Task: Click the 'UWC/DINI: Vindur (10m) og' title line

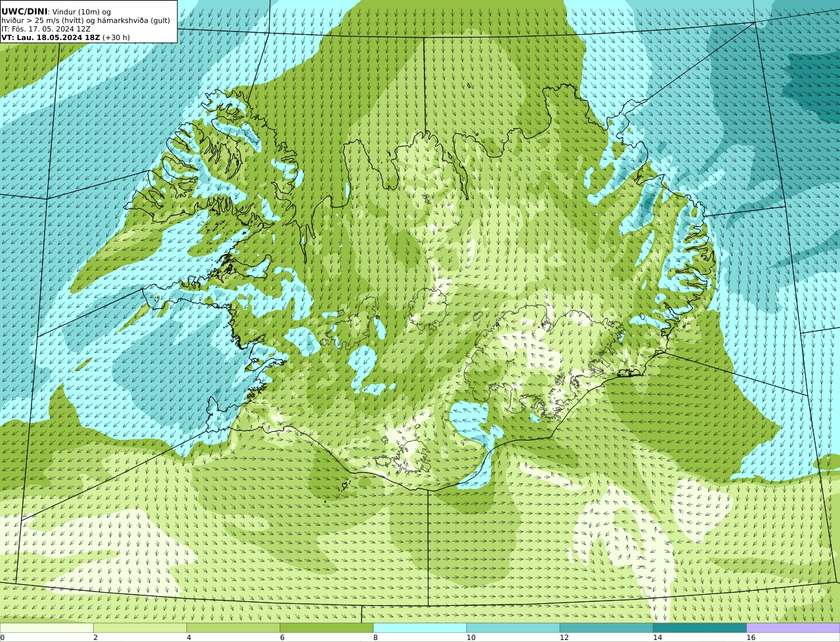Action: coord(56,11)
